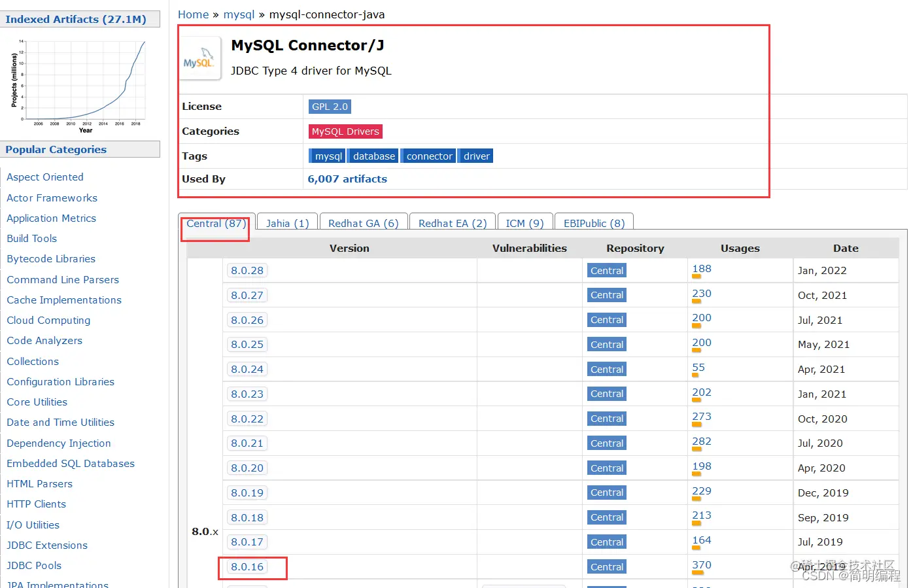
Task: Open version 8.0.22
Action: (247, 419)
